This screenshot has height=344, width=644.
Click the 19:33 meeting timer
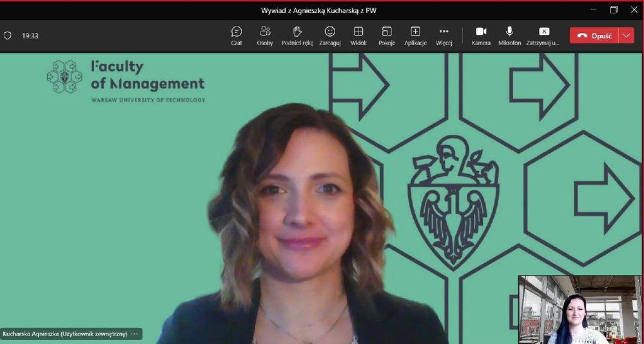point(30,35)
